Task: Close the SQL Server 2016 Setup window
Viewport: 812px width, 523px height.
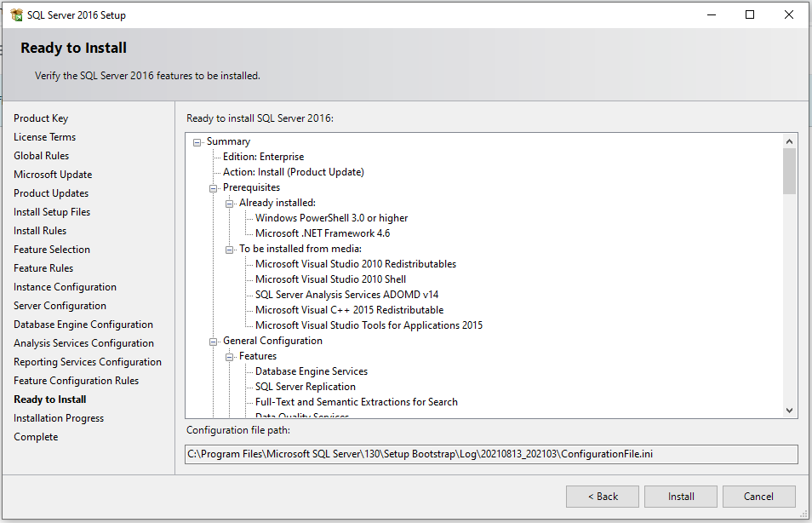Action: click(789, 14)
